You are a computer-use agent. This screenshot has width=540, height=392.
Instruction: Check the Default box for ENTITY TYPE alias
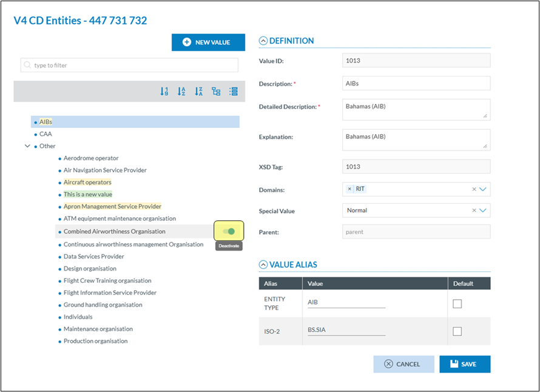(x=457, y=303)
